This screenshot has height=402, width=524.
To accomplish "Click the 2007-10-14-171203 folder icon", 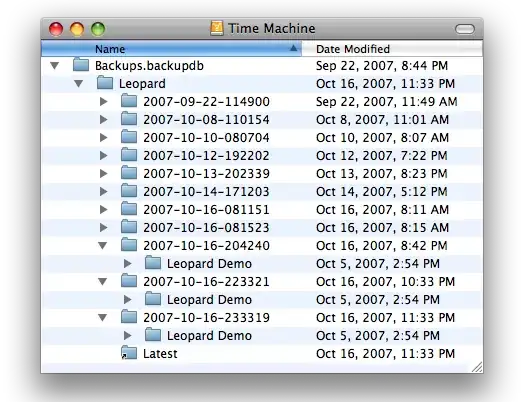I will coord(129,191).
